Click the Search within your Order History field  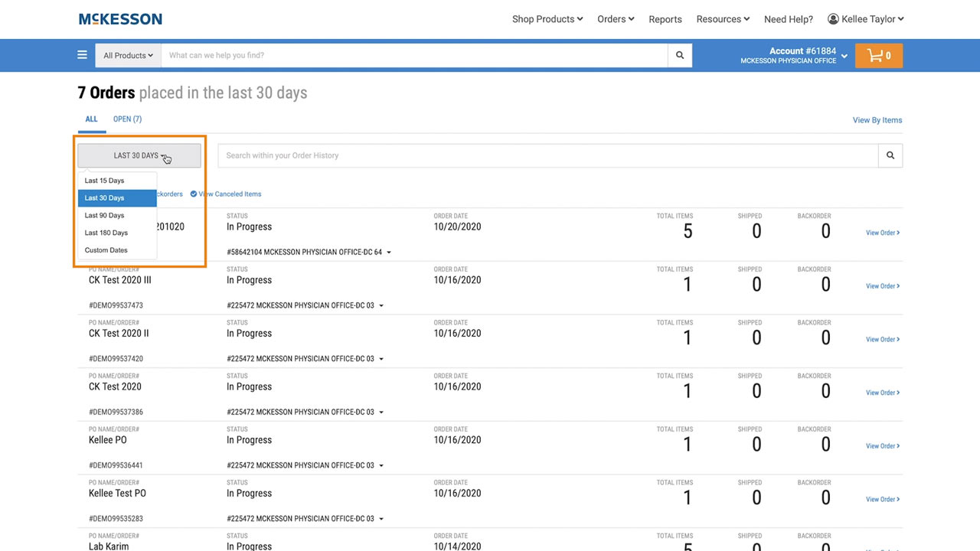(548, 155)
